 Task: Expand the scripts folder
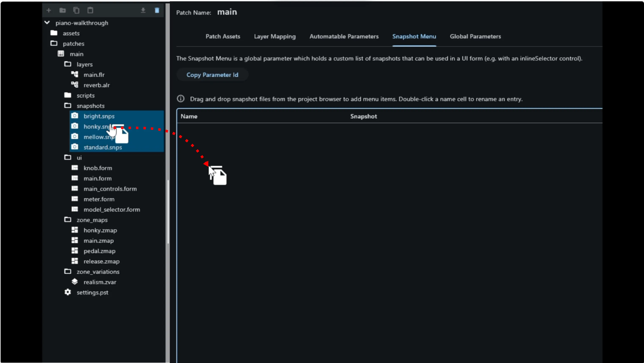67,95
